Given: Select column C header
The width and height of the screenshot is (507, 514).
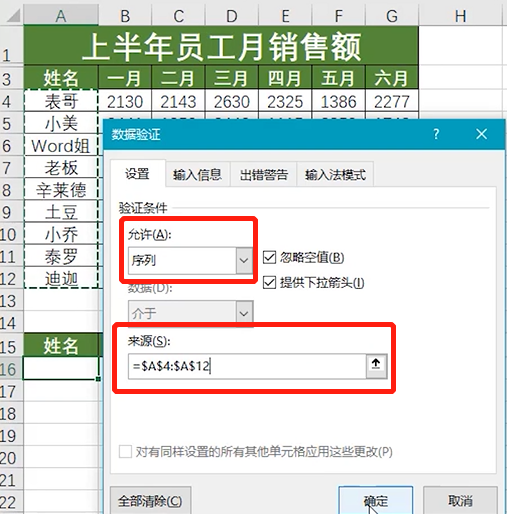Looking at the screenshot, I should [178, 15].
